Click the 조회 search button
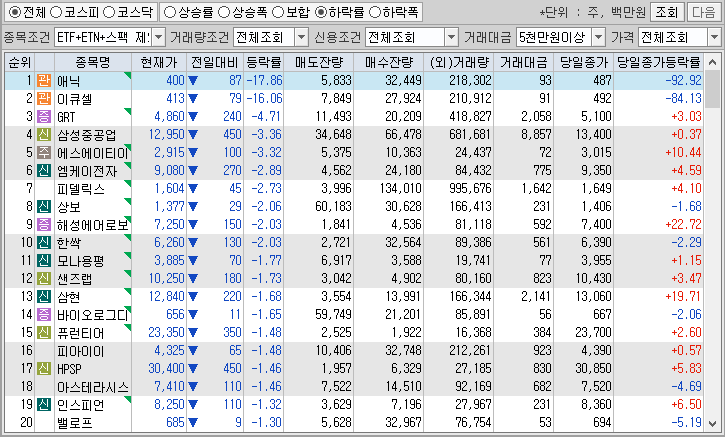 click(x=666, y=12)
